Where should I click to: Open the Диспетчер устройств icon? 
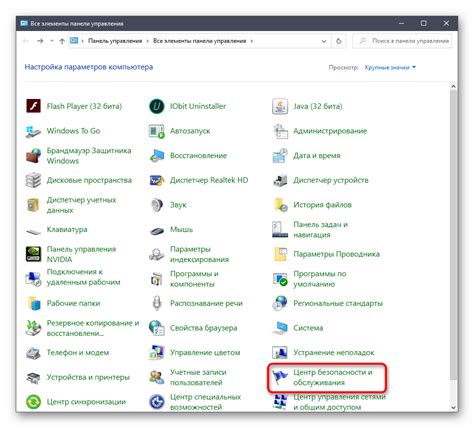point(280,180)
